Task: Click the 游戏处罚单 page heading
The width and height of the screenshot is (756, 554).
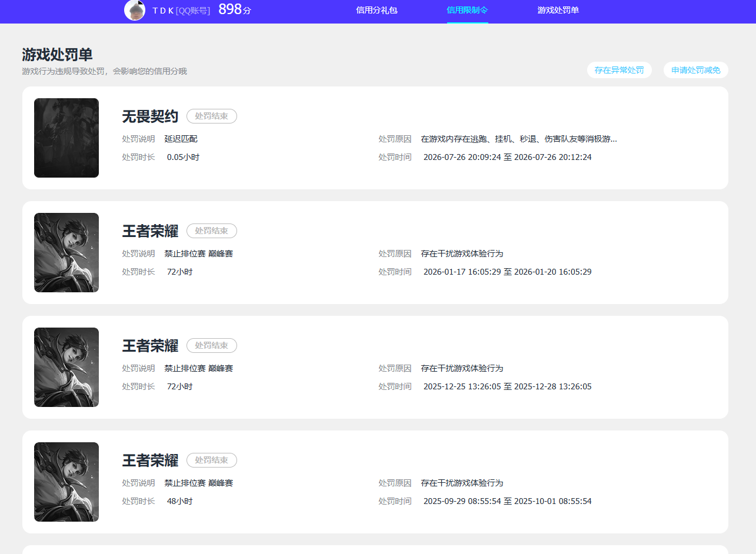Action: point(57,55)
